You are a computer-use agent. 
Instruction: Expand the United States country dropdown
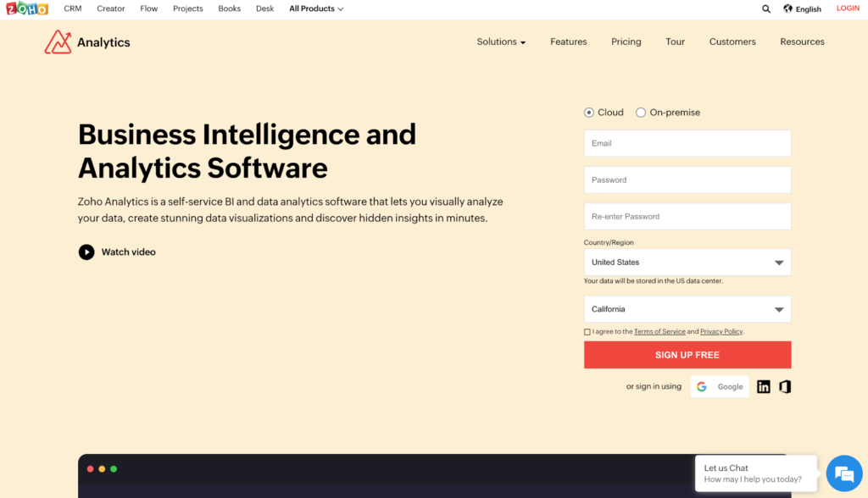687,263
